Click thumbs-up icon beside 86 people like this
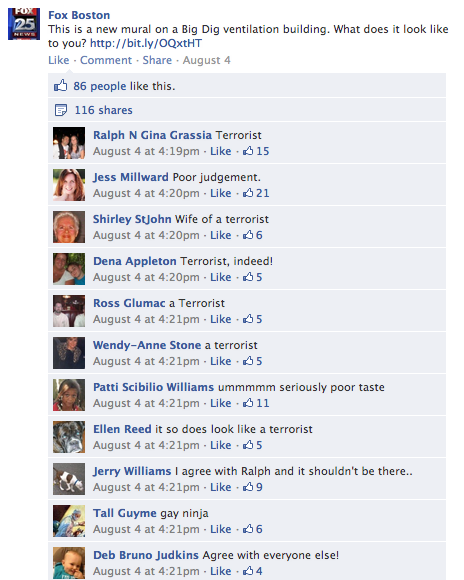 click(61, 86)
